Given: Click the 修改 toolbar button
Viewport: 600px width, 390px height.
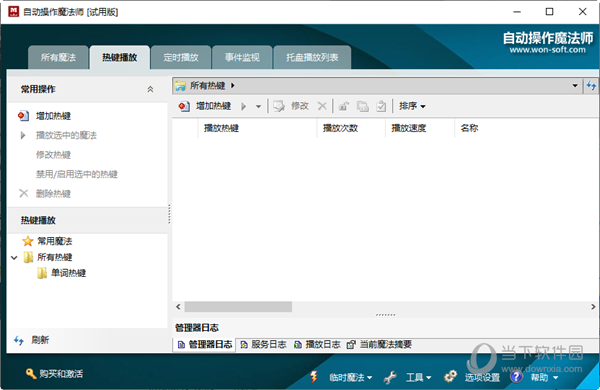Looking at the screenshot, I should click(x=291, y=106).
